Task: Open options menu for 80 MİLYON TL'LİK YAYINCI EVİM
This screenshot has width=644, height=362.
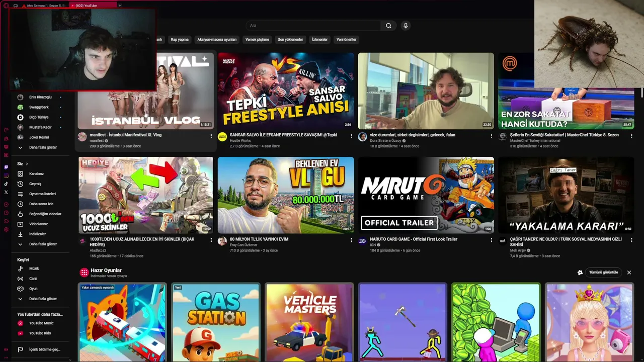Action: 351,240
